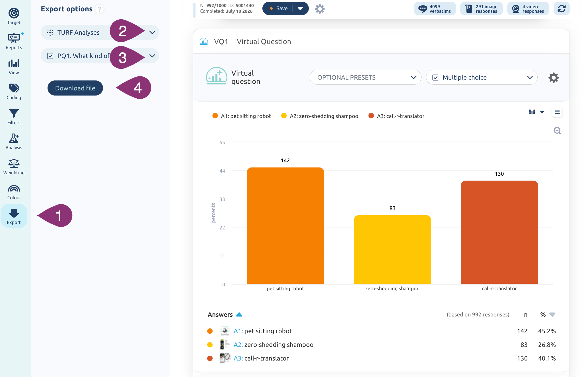Switch to the View panel

pyautogui.click(x=14, y=67)
